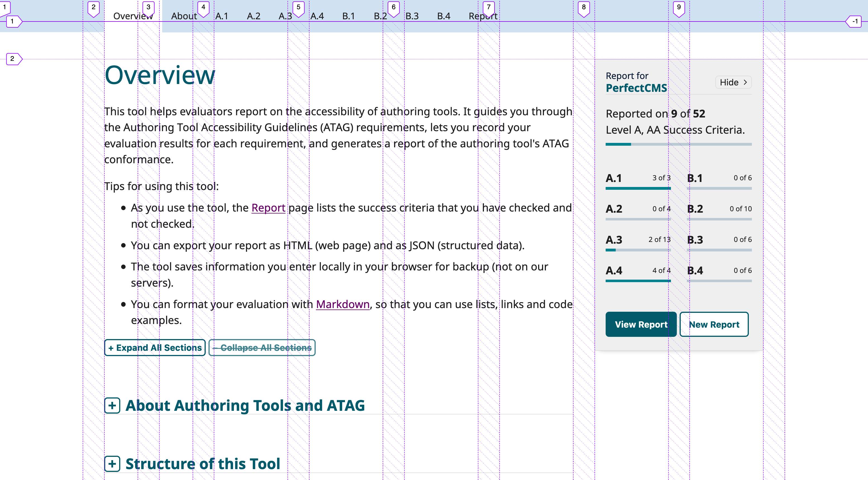Navigate to the About tab
Viewport: 868px width, 480px height.
click(184, 15)
